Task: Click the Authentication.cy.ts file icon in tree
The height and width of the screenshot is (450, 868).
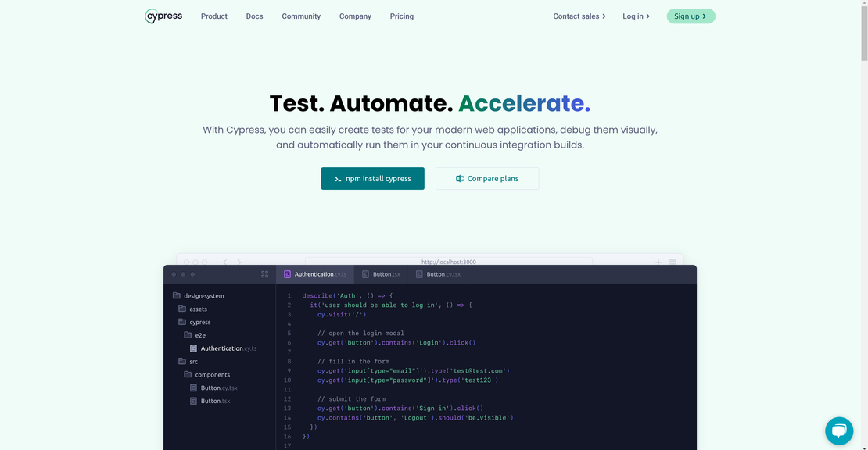Action: click(193, 348)
